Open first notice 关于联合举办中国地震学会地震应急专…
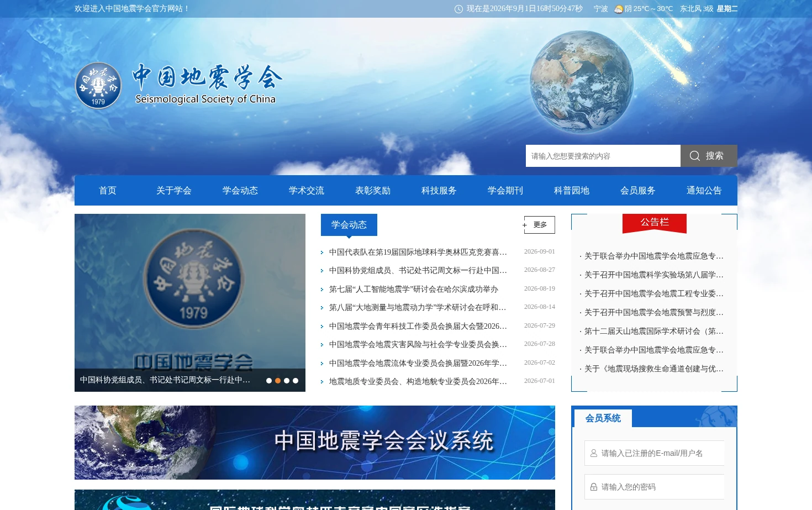Image resolution: width=812 pixels, height=510 pixels. [x=653, y=256]
